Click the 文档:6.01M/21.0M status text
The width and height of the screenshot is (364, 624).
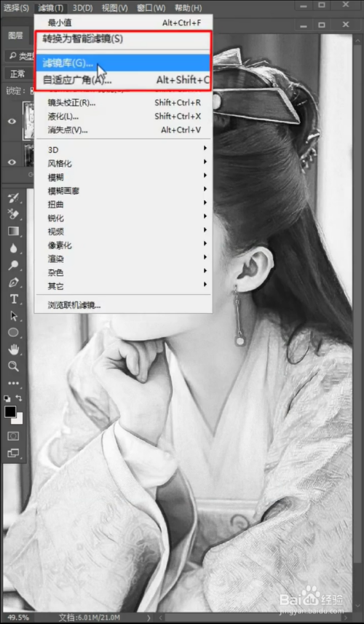pos(90,617)
